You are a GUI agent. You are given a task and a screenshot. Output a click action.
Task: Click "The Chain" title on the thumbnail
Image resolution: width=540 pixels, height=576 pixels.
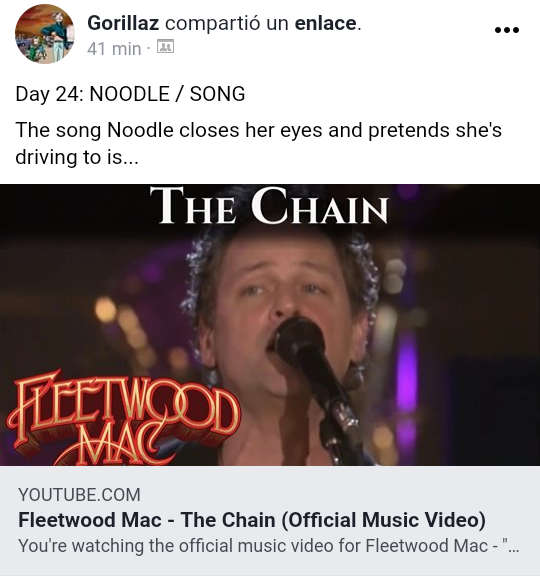(269, 206)
